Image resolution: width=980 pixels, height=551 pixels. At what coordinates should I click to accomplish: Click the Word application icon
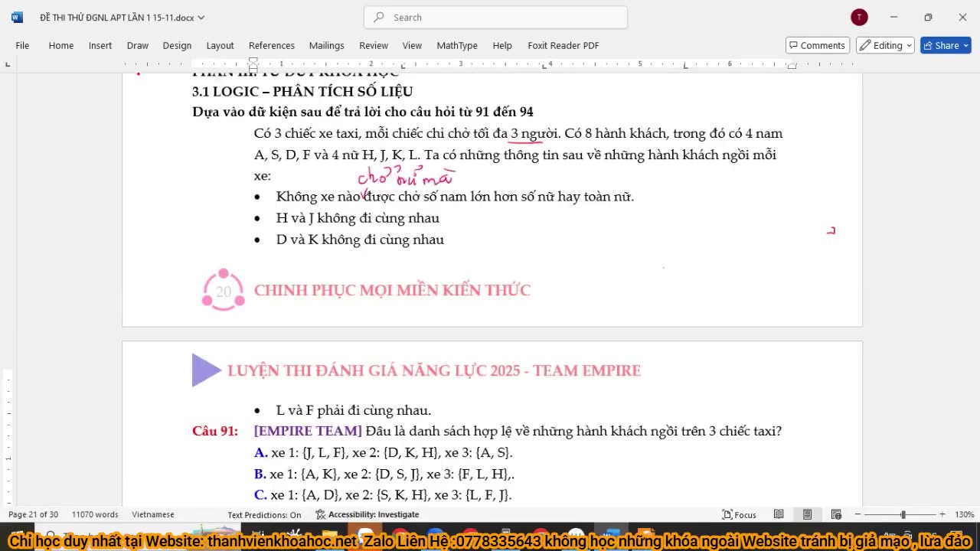pos(17,17)
